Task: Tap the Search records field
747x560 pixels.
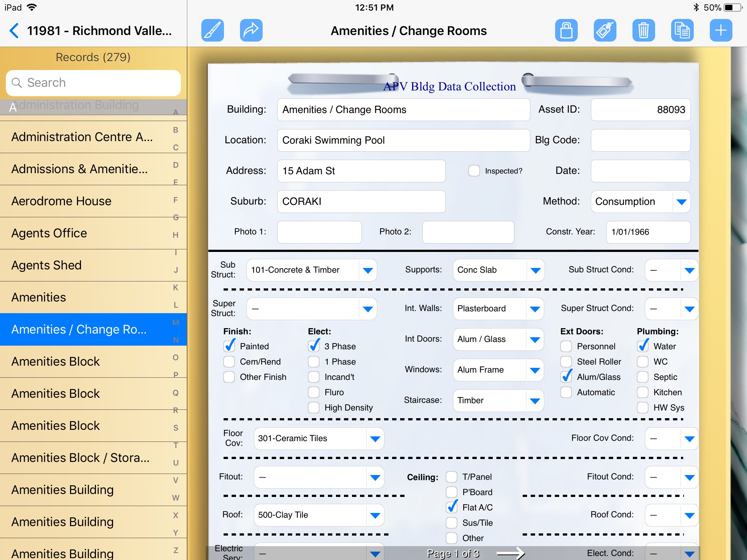Action: 93,83
